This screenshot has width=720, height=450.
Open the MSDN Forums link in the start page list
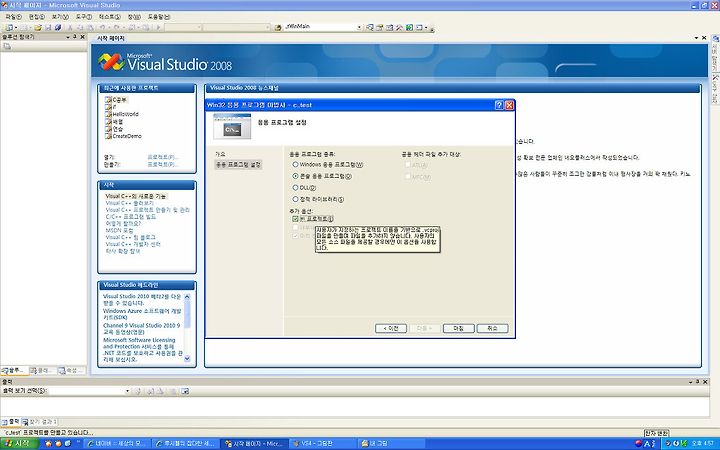click(119, 231)
